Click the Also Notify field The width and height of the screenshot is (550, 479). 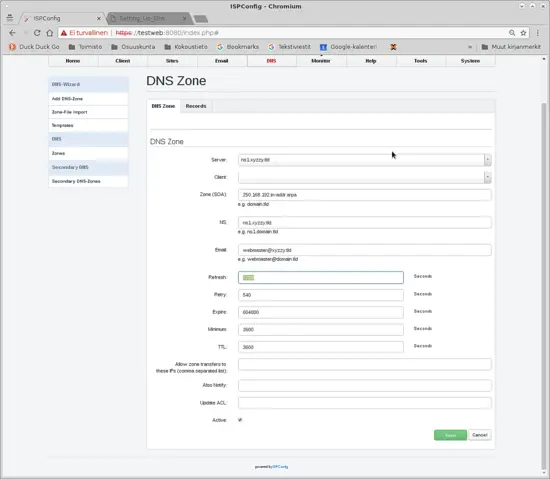(x=364, y=385)
